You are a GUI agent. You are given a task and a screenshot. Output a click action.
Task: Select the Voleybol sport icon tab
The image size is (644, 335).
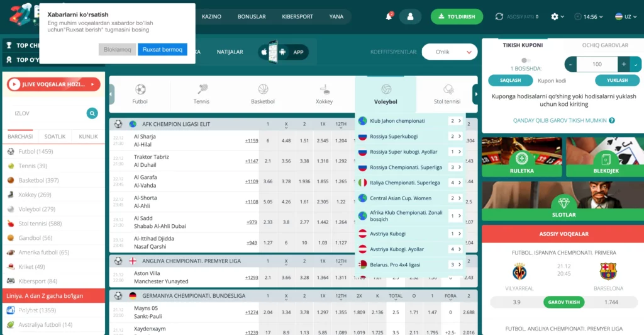pos(386,94)
